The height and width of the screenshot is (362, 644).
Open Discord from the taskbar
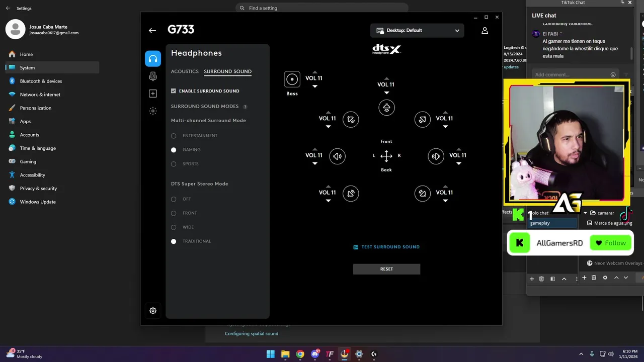[315, 354]
